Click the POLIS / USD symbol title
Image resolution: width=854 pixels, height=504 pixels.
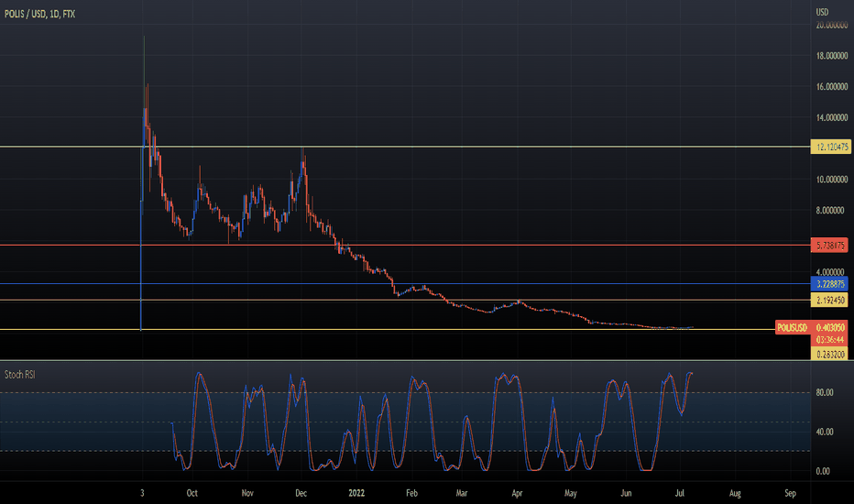click(x=39, y=14)
